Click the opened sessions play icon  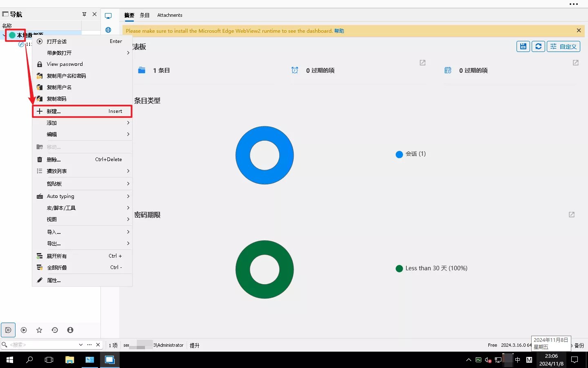click(x=24, y=330)
